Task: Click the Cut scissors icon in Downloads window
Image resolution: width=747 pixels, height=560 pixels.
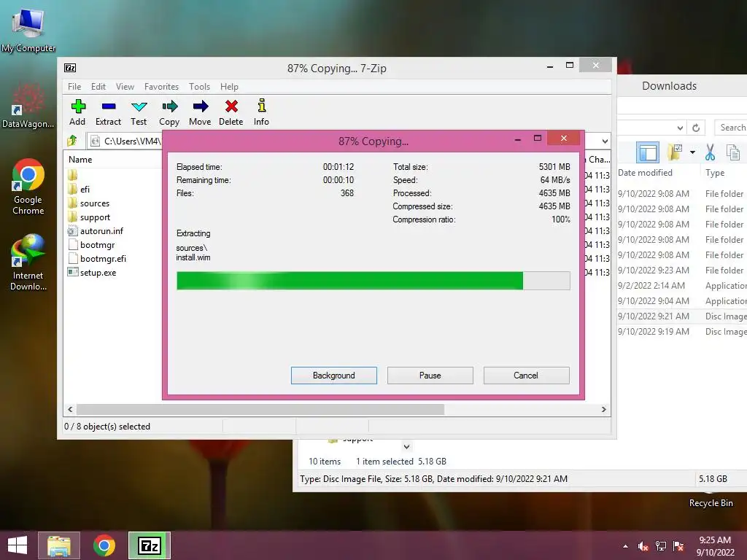Action: point(710,152)
